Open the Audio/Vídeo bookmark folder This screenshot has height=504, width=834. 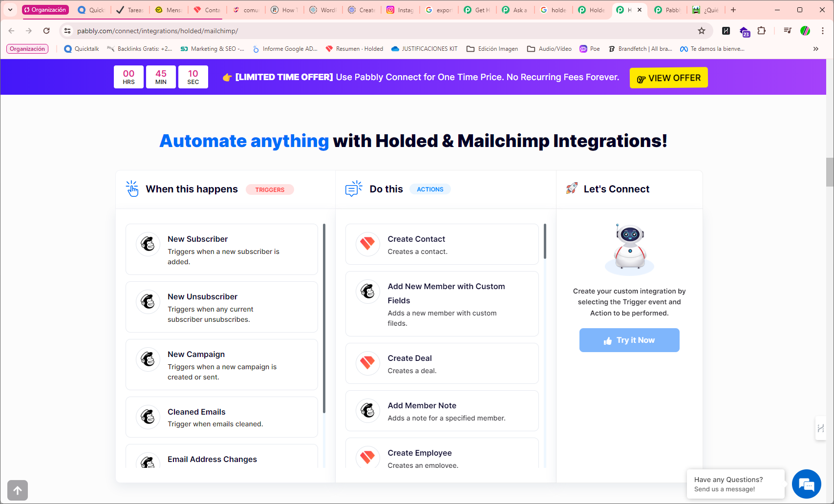pyautogui.click(x=550, y=49)
